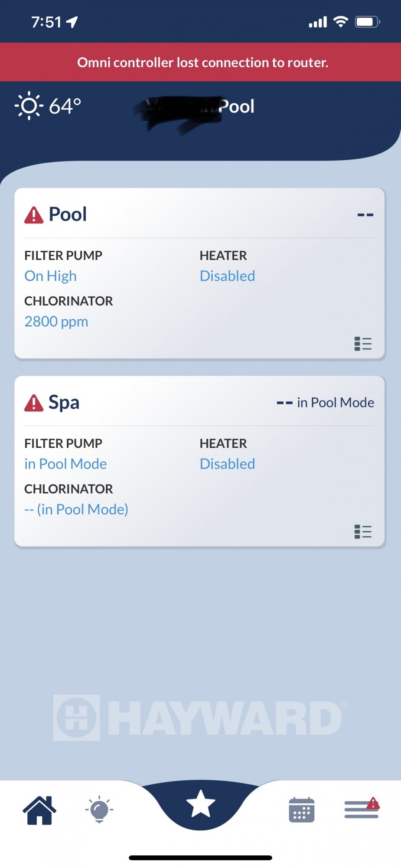401x868 pixels.
Task: Tap Spa filter pump in Pool Mode
Action: coord(65,464)
